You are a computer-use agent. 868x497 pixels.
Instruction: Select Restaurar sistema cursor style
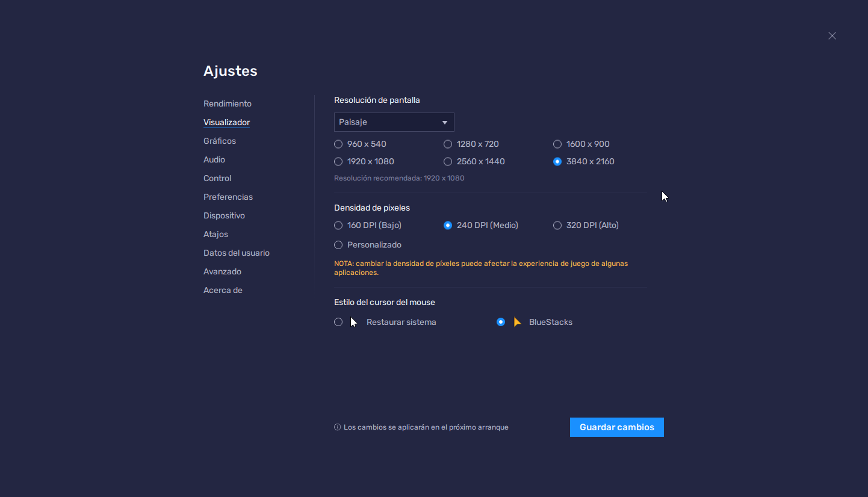pyautogui.click(x=338, y=322)
